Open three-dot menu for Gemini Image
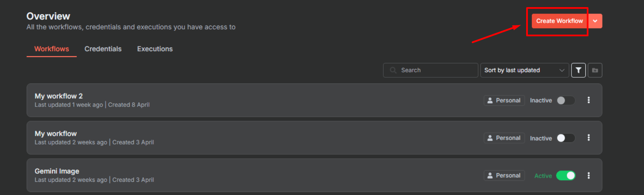Viewport: 644px width, 195px height. (588, 175)
